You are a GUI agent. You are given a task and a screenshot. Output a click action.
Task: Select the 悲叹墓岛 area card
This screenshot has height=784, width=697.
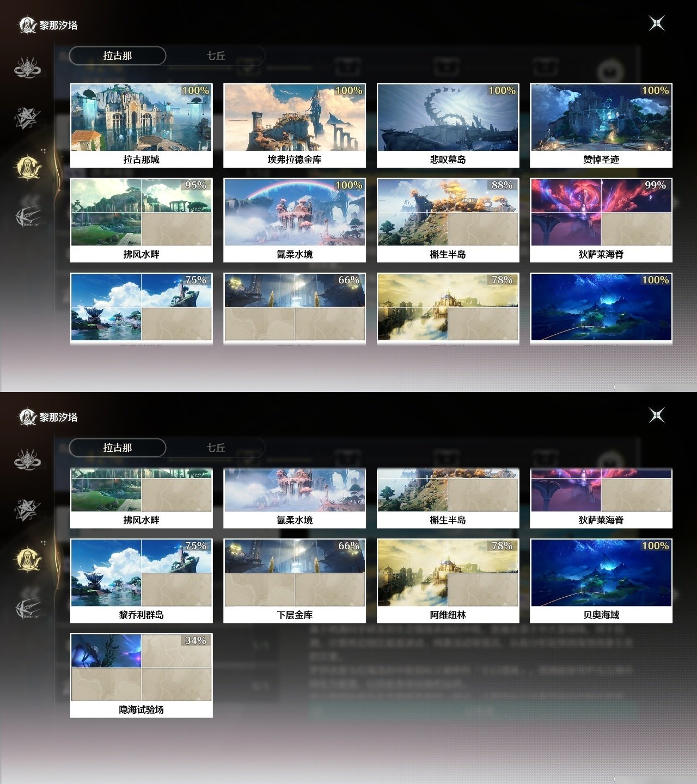coord(448,125)
